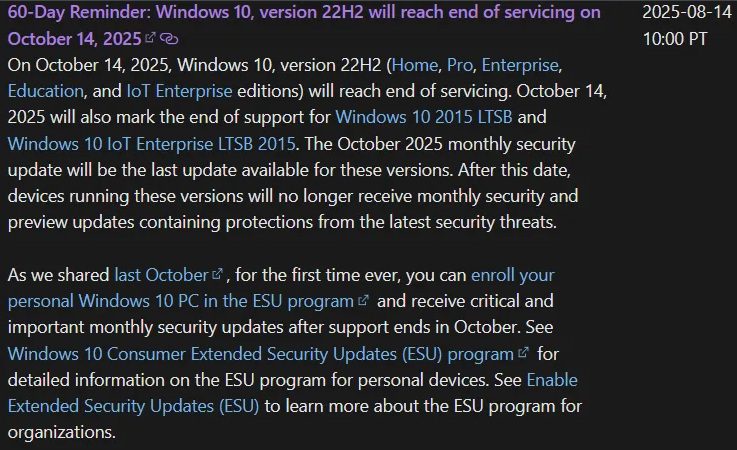This screenshot has height=450, width=737.
Task: Follow the 'last October' link
Action: click(x=161, y=275)
